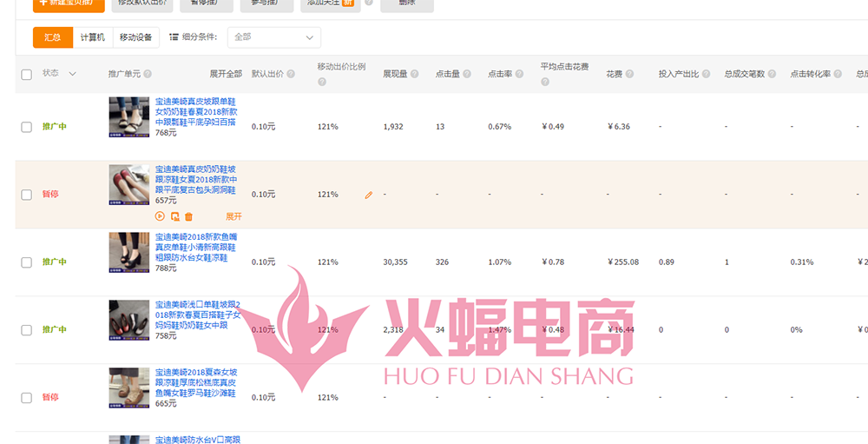Open help icon beside 投入产出比 header
Image resolution: width=868 pixels, height=444 pixels.
click(x=706, y=74)
